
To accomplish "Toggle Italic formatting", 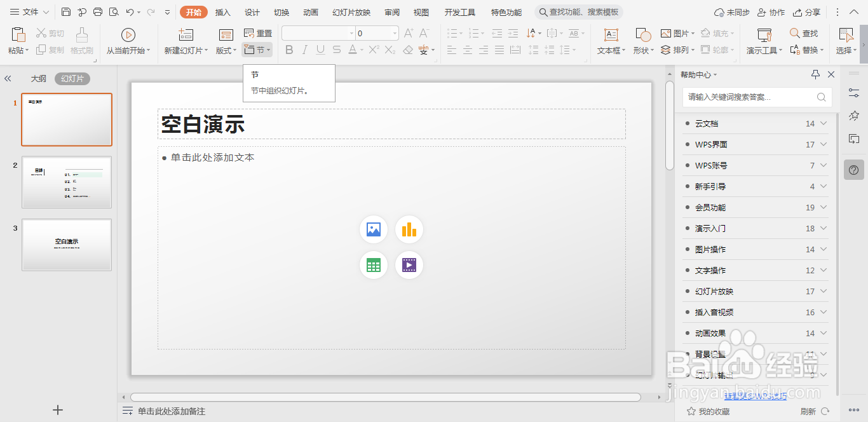I will pyautogui.click(x=305, y=50).
